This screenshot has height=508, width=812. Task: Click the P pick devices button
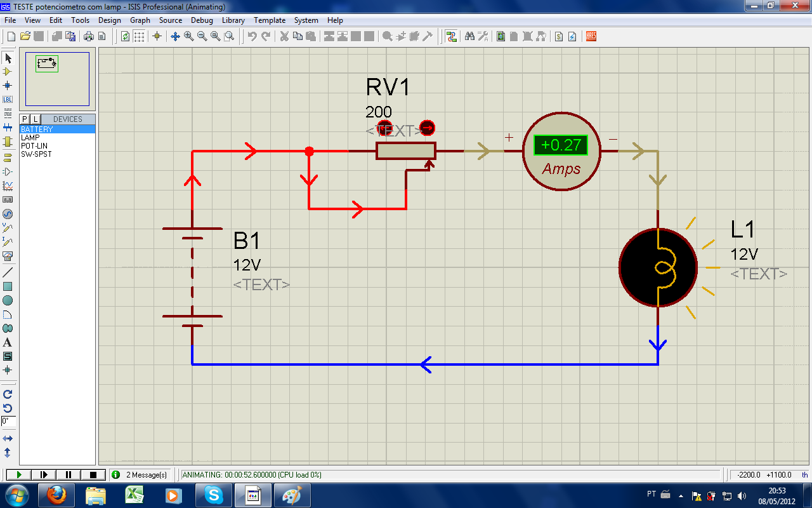tap(25, 119)
